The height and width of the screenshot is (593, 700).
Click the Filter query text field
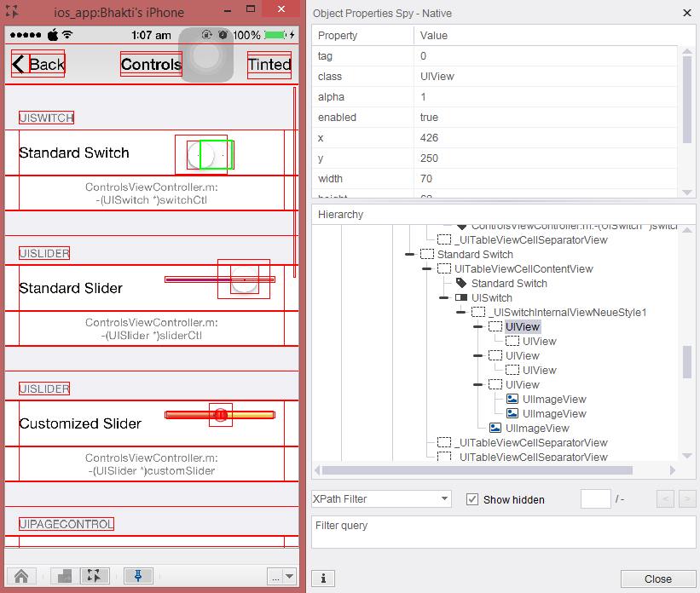coord(504,532)
